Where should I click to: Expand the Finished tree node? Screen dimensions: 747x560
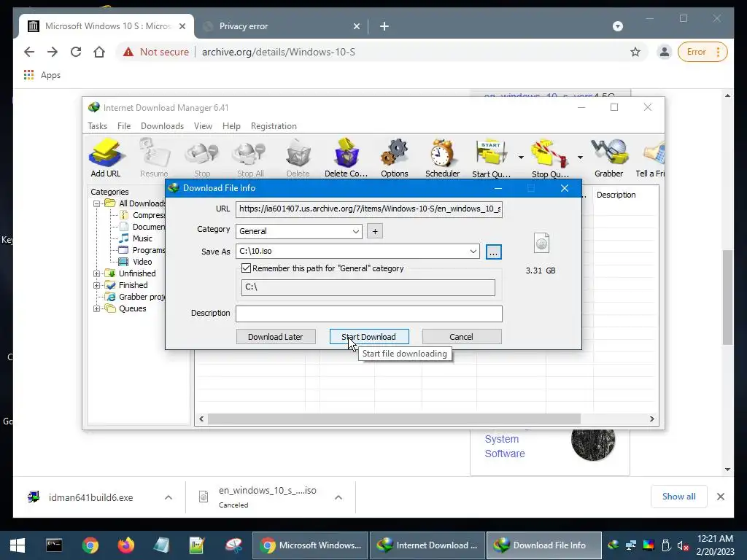click(97, 285)
